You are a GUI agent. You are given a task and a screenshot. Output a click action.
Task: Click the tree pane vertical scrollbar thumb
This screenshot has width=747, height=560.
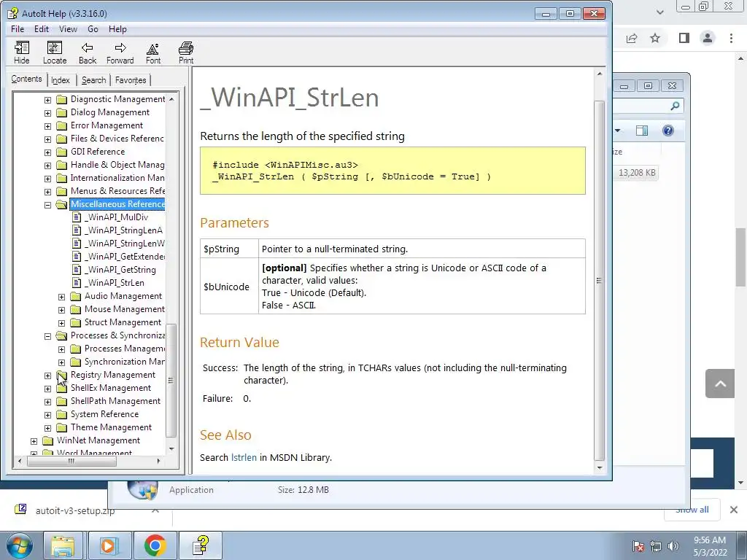pos(171,381)
